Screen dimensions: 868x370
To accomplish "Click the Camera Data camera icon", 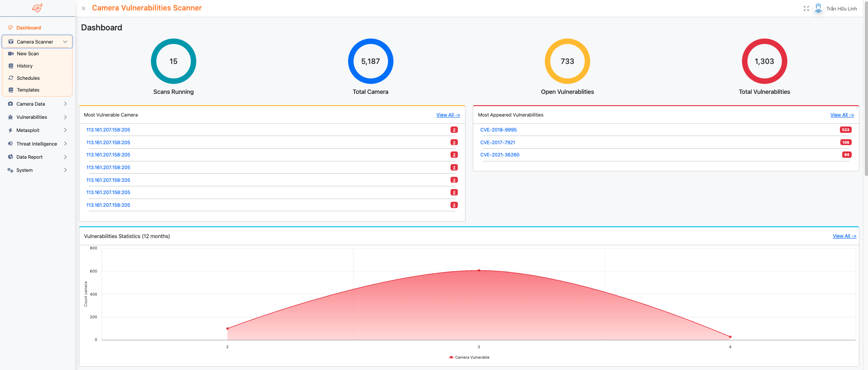I will tap(10, 104).
